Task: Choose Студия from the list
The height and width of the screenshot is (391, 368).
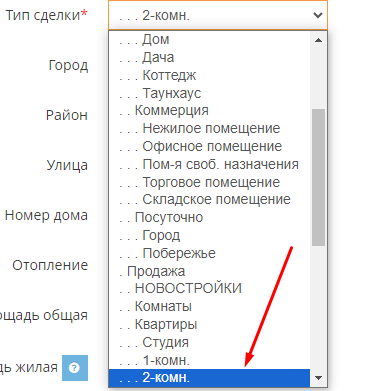Action: 209,342
